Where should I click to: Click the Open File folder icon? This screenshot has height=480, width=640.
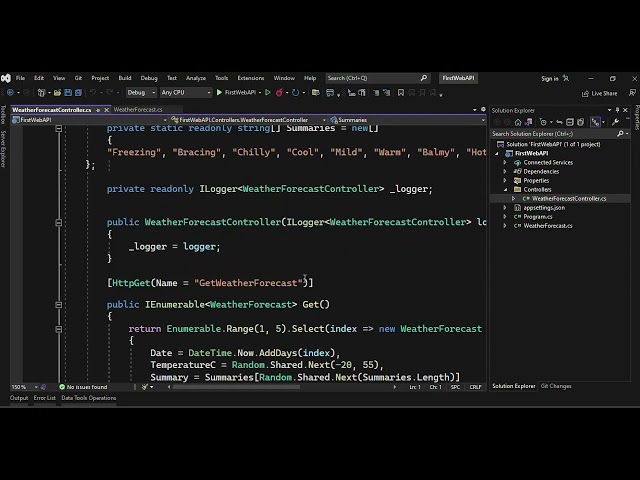click(x=58, y=93)
